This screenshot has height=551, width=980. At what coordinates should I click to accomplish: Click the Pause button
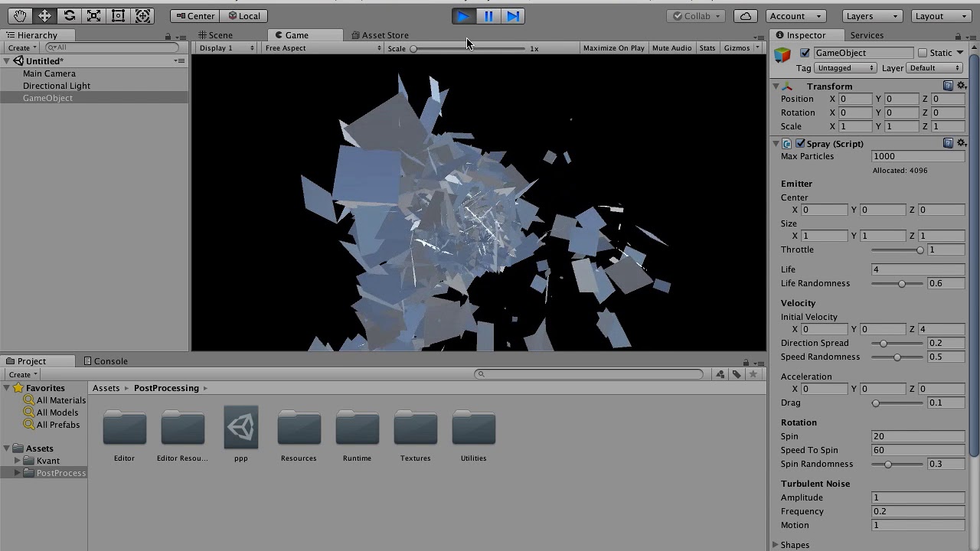(x=488, y=15)
